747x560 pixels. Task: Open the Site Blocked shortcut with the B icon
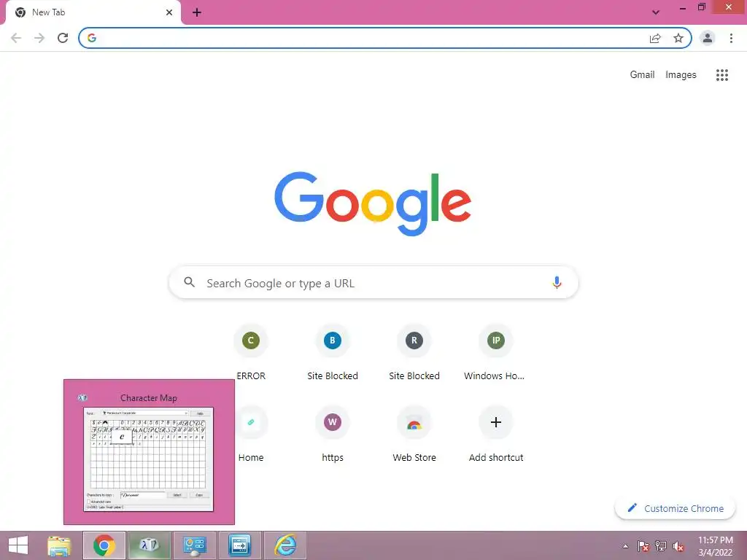pyautogui.click(x=333, y=353)
